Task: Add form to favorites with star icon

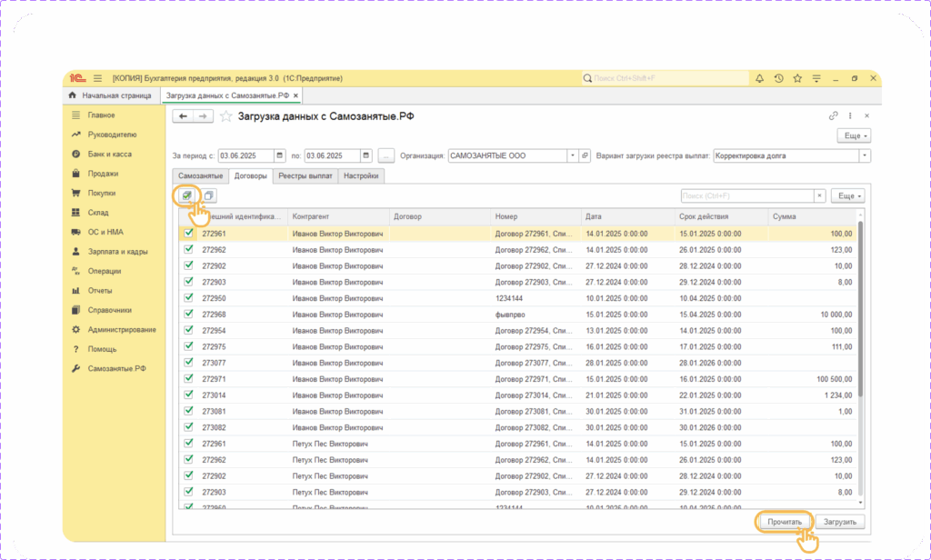Action: 225,116
